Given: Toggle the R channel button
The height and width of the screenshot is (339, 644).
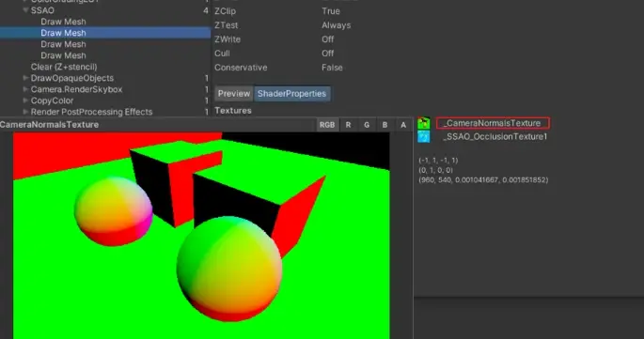Looking at the screenshot, I should (348, 125).
